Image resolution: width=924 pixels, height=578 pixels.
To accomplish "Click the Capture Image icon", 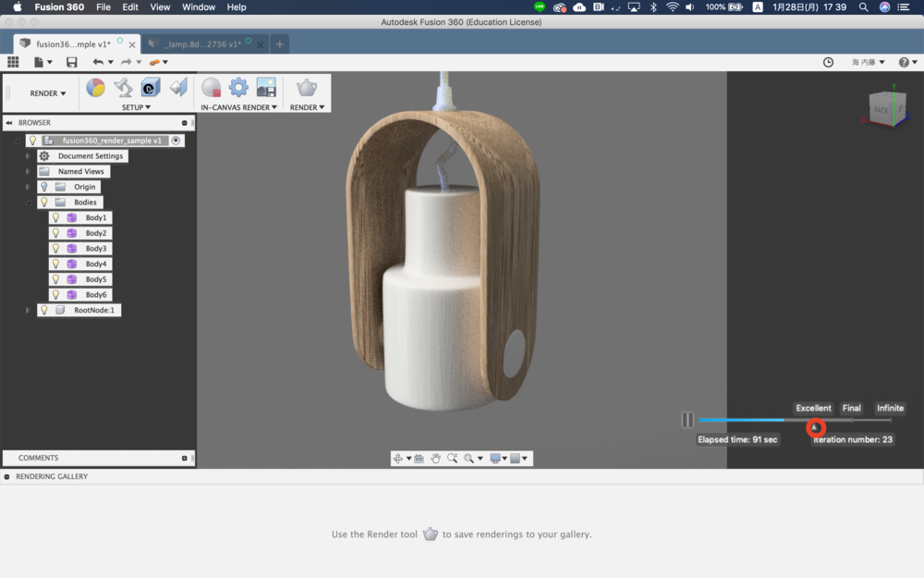I will coord(266,88).
